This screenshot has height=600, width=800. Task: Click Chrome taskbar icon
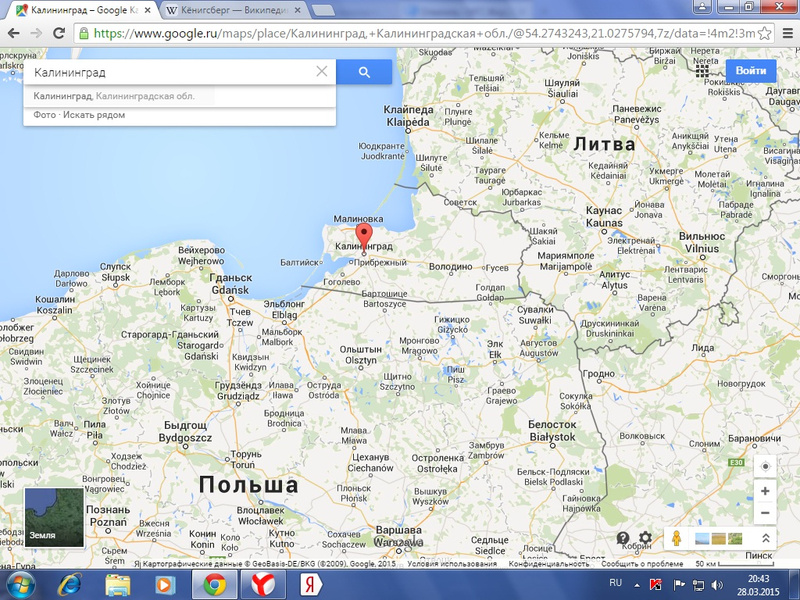214,585
